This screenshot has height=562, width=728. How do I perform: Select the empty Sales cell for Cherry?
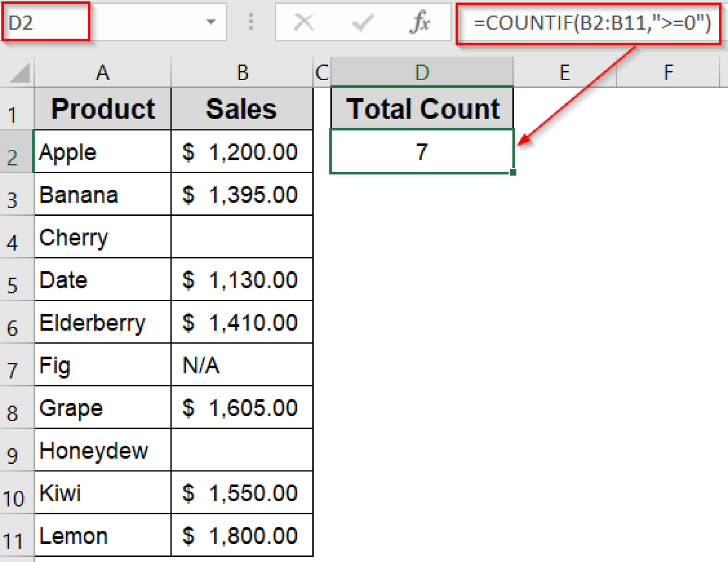(x=242, y=237)
